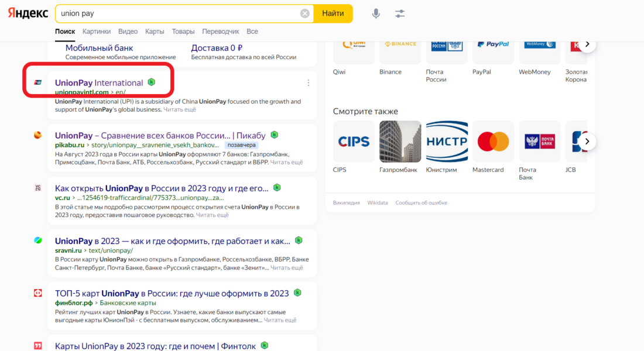This screenshot has height=351, width=644.
Task: Switch to the Картинки tab
Action: 97,32
